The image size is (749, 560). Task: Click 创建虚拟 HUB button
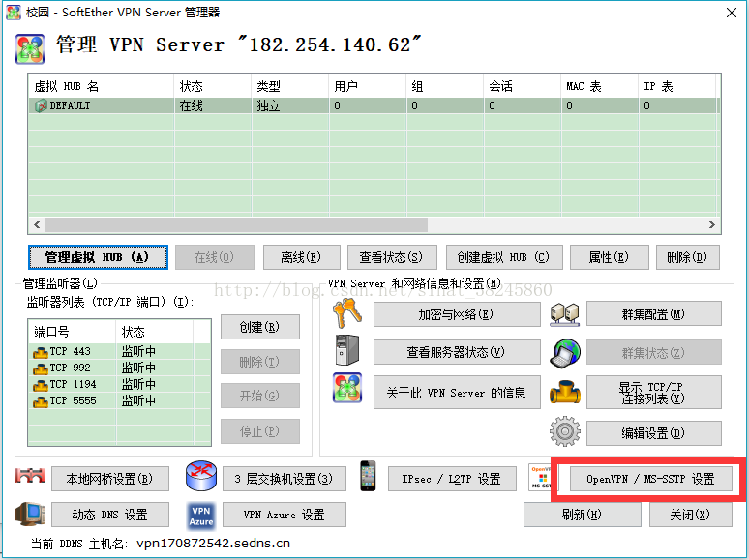pyautogui.click(x=502, y=257)
